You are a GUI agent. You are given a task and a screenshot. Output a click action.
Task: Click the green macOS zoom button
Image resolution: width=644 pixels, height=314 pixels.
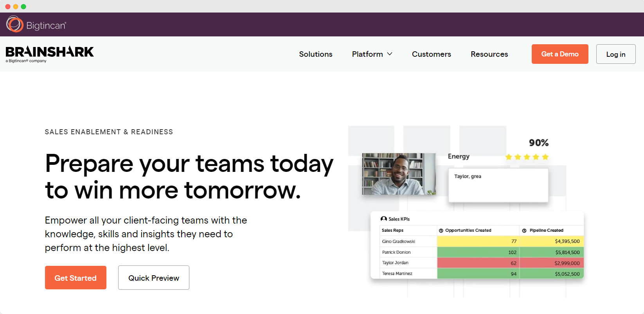point(23,7)
